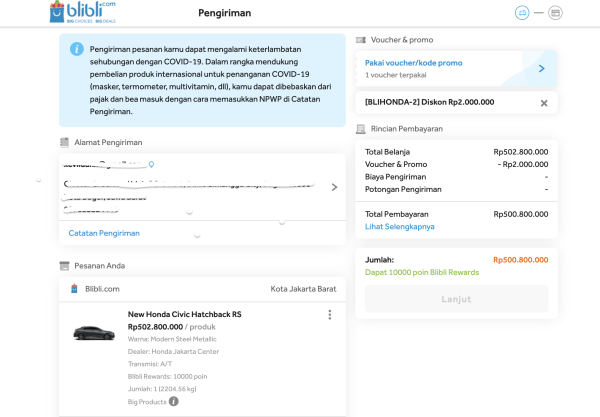
Task: Open Lihat Selengkapnya payment details
Action: (x=399, y=226)
